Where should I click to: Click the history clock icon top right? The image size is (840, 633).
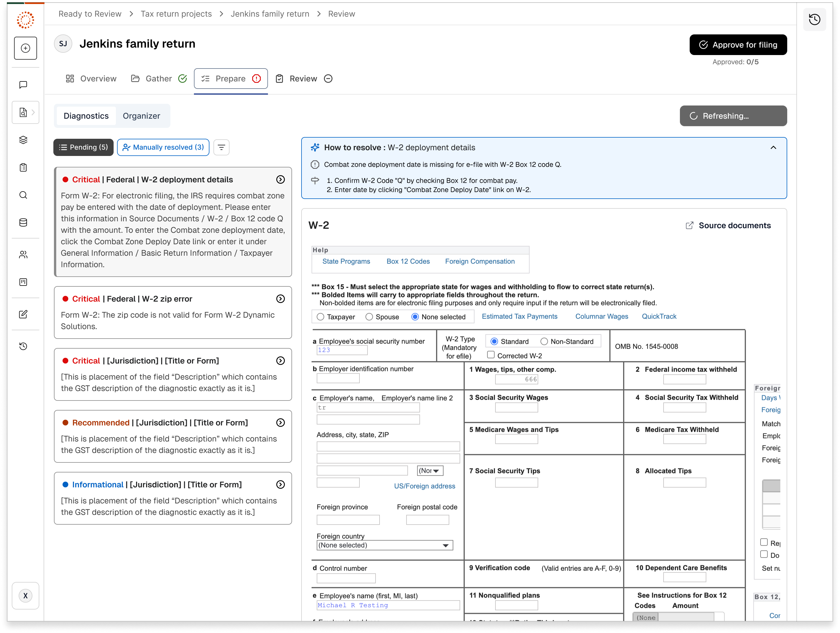(x=814, y=19)
